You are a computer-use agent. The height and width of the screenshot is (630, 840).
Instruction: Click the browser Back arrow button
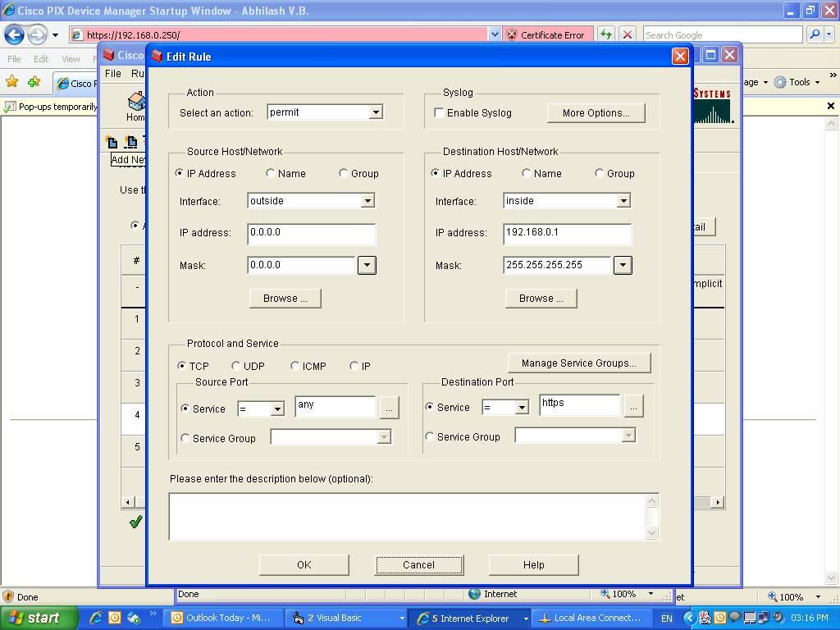coord(14,34)
